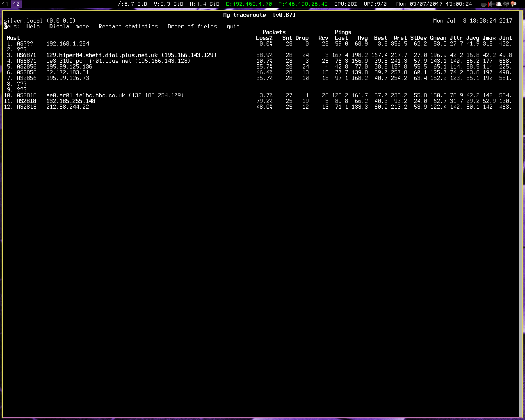Click the Host column header
This screenshot has width=525, height=420.
click(x=13, y=38)
